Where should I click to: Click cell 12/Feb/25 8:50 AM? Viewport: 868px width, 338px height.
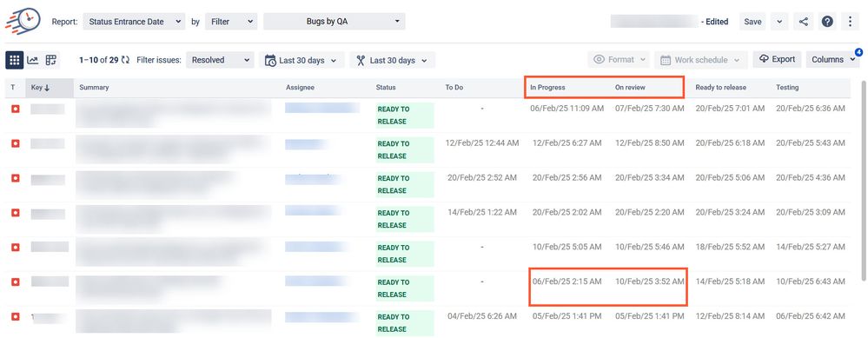pyautogui.click(x=649, y=142)
